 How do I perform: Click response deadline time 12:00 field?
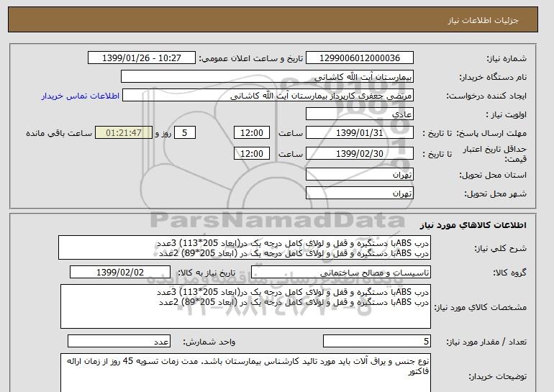pos(252,133)
